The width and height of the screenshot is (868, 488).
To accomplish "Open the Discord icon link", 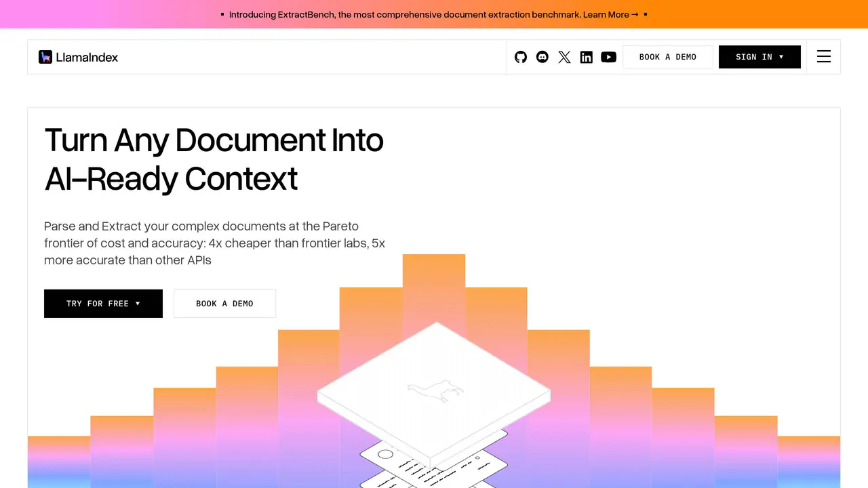I will (542, 57).
